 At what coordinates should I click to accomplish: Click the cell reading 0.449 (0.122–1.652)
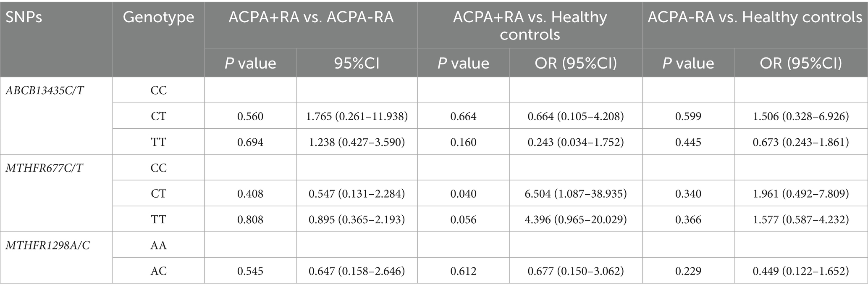800,271
